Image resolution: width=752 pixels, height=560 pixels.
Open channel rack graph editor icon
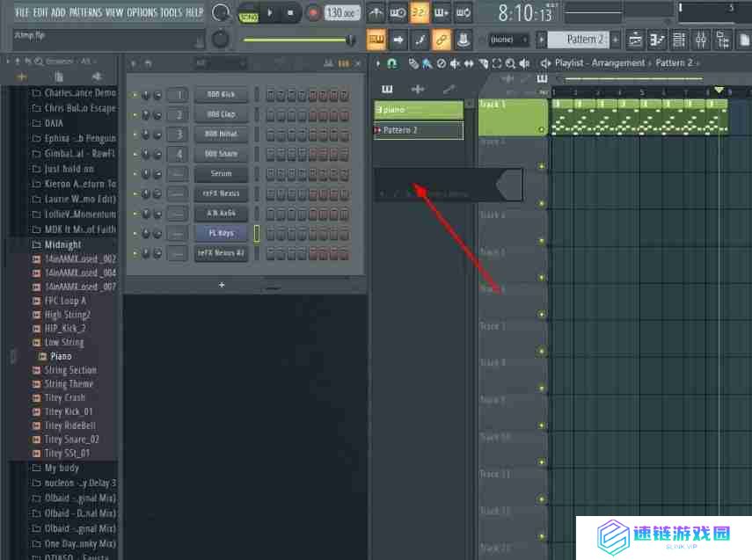pyautogui.click(x=329, y=63)
